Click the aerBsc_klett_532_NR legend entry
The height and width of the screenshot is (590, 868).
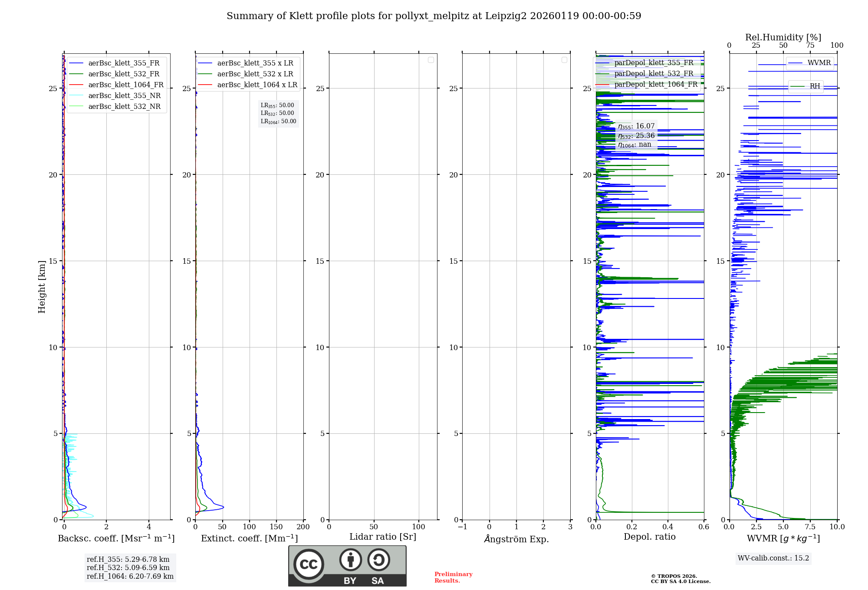124,107
